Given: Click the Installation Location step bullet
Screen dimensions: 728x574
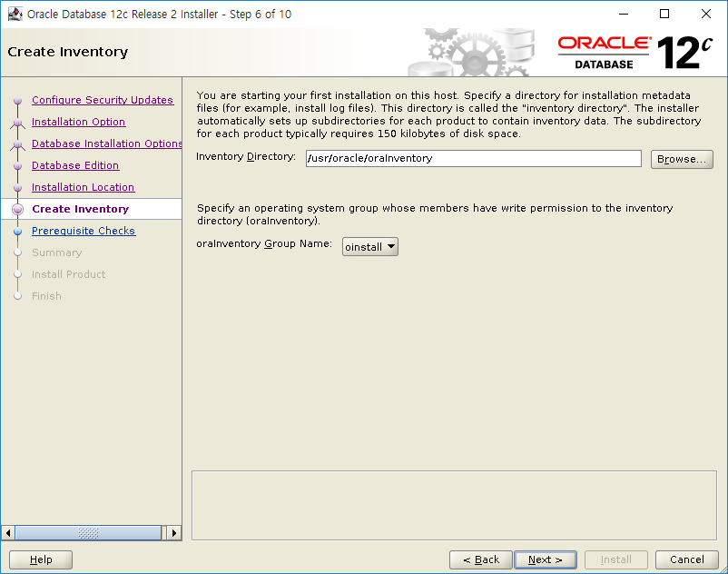Looking at the screenshot, I should coord(17,188).
